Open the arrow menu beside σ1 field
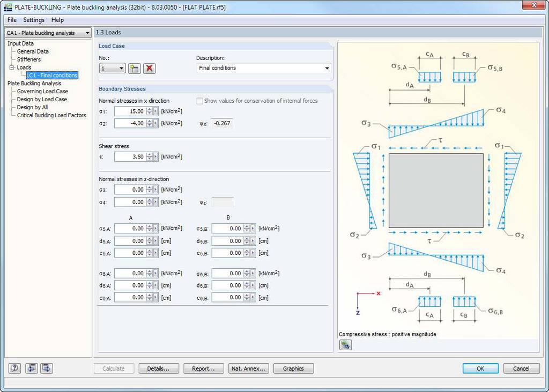The height and width of the screenshot is (392, 549). pos(156,111)
